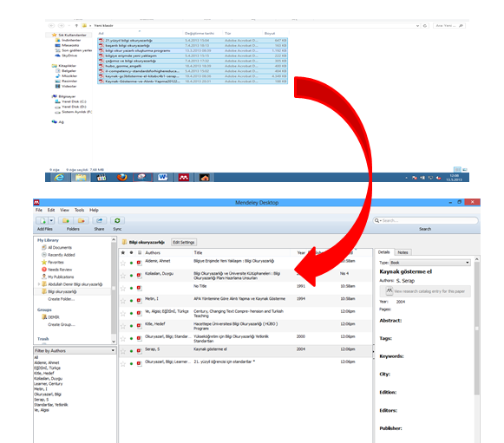This screenshot has width=504, height=443.
Task: Open the PDF icon of the Kitle, Hedef row
Action: (139, 326)
